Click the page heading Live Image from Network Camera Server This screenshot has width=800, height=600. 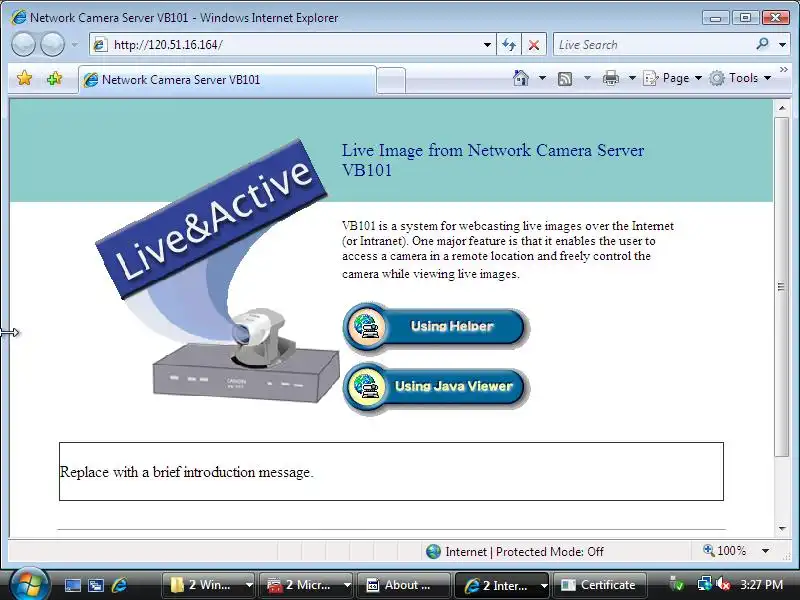(x=492, y=160)
